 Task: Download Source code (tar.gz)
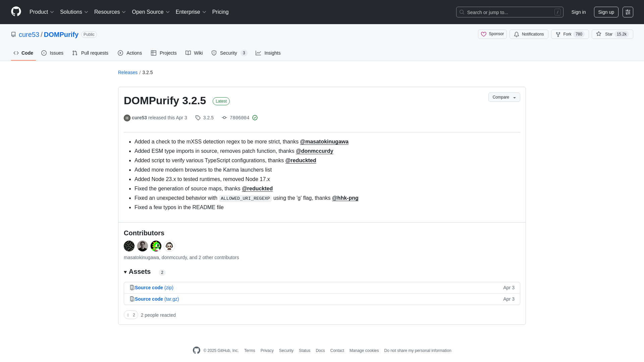point(157,299)
